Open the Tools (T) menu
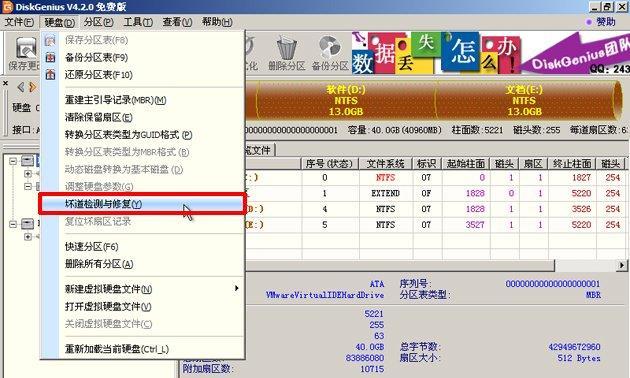630x378 pixels. coord(138,22)
